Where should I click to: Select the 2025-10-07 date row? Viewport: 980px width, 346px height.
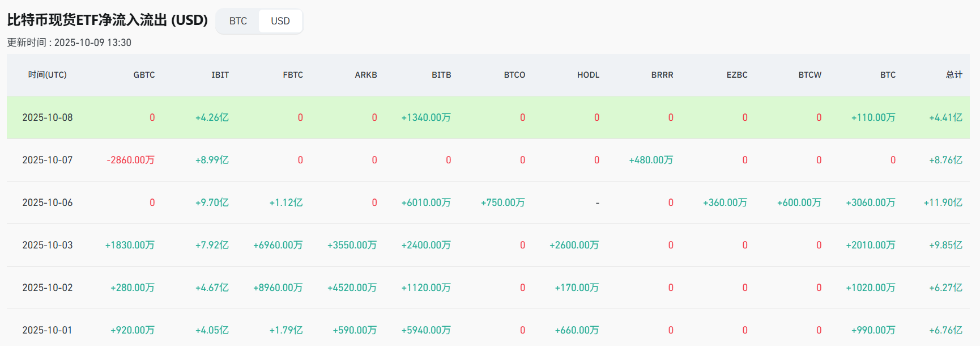(x=48, y=160)
